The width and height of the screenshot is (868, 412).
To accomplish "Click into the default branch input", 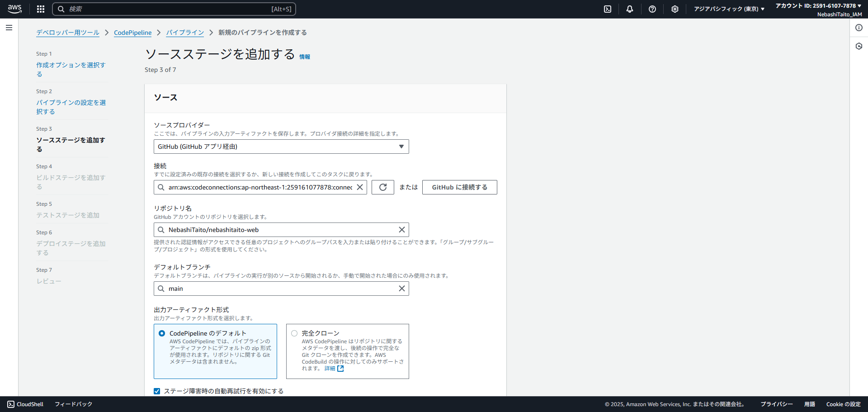I will 281,289.
